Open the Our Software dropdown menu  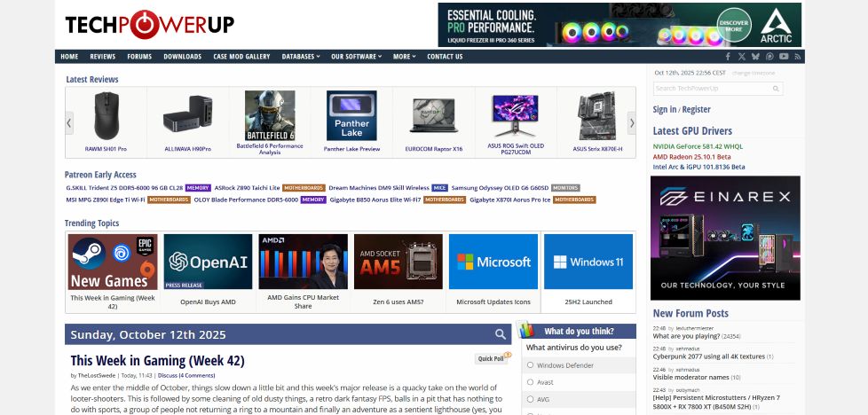(356, 57)
